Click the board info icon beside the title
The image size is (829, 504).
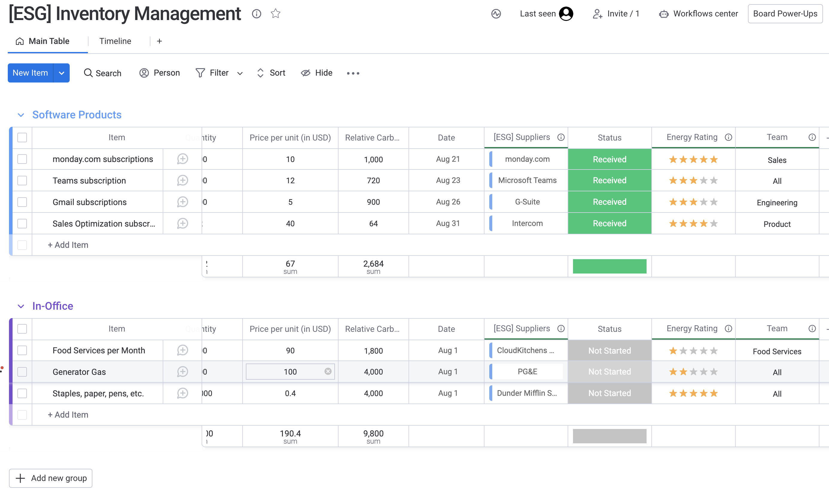[256, 14]
